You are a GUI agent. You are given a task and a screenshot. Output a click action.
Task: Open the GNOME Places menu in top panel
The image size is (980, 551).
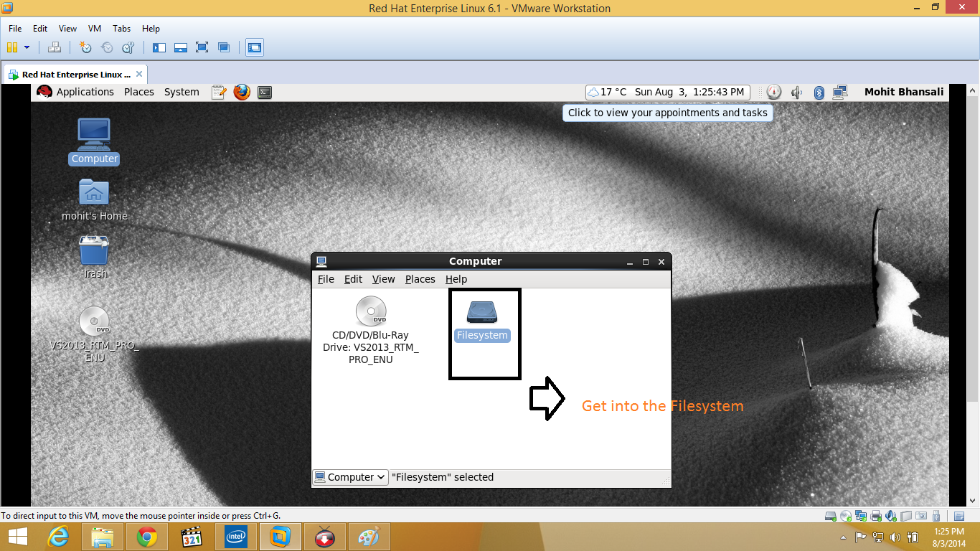[x=139, y=92]
